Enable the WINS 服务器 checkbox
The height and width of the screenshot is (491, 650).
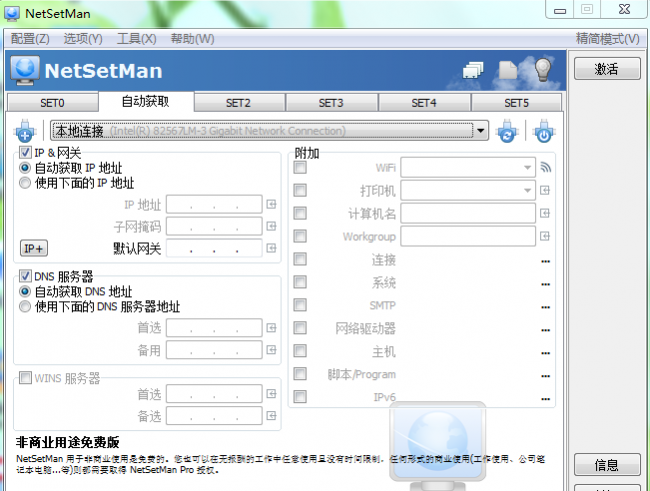pos(25,378)
